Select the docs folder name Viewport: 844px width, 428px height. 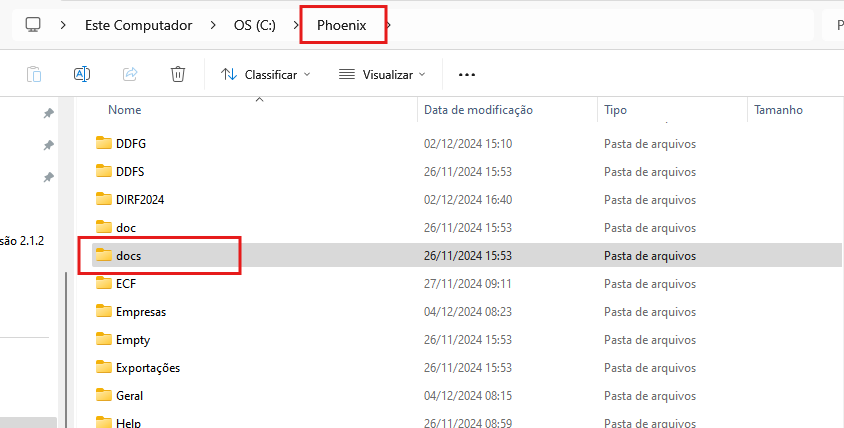(x=129, y=256)
